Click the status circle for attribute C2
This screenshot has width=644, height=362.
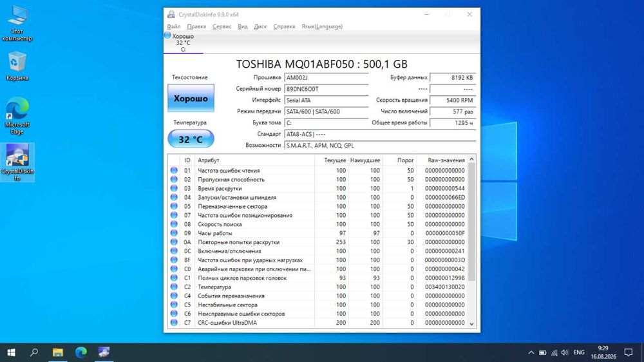[x=174, y=287]
